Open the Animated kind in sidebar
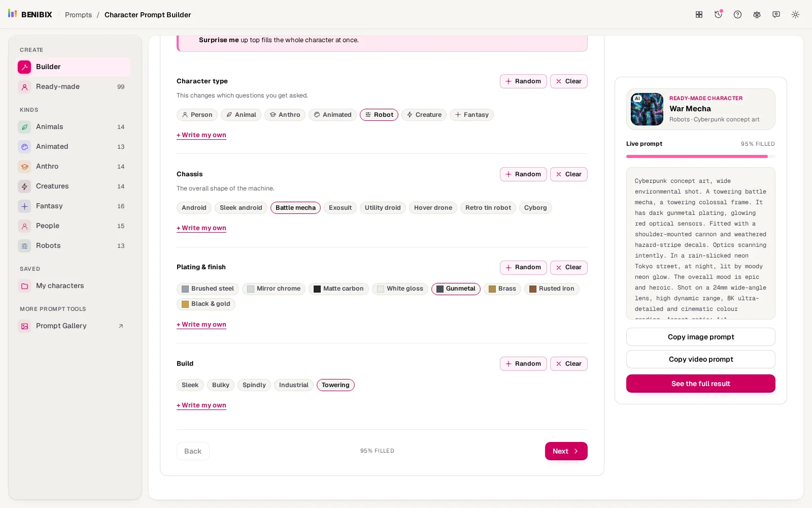 (74, 147)
